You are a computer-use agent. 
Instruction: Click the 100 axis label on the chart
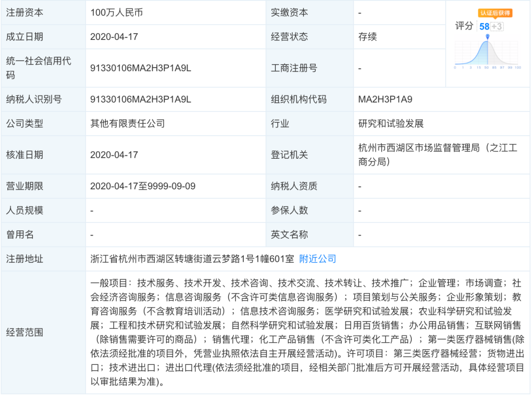[x=518, y=67]
